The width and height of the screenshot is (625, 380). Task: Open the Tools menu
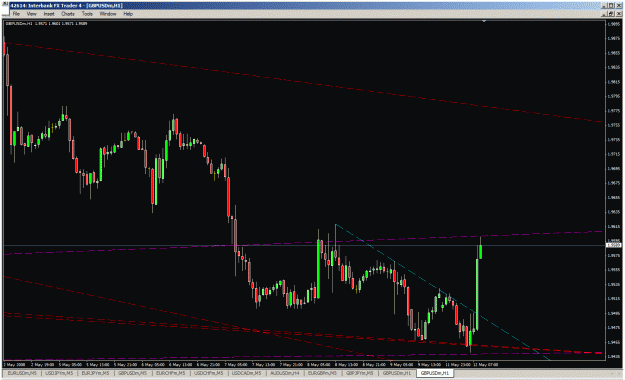pos(87,14)
